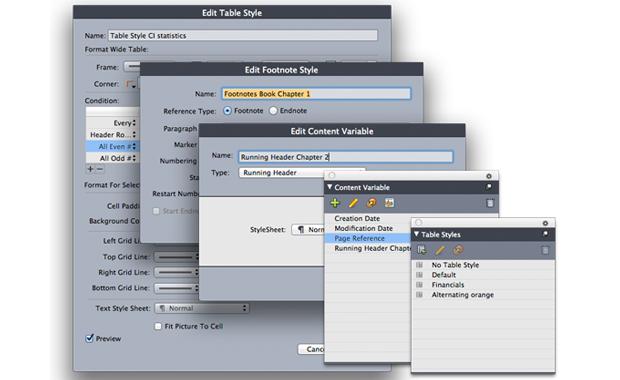Remove condition with the minus button

[100, 169]
